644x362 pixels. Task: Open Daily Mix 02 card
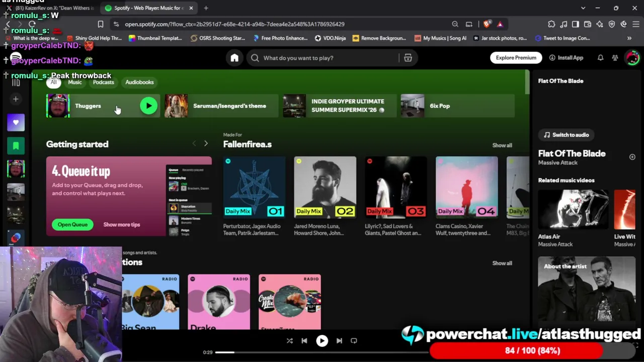coord(325,197)
